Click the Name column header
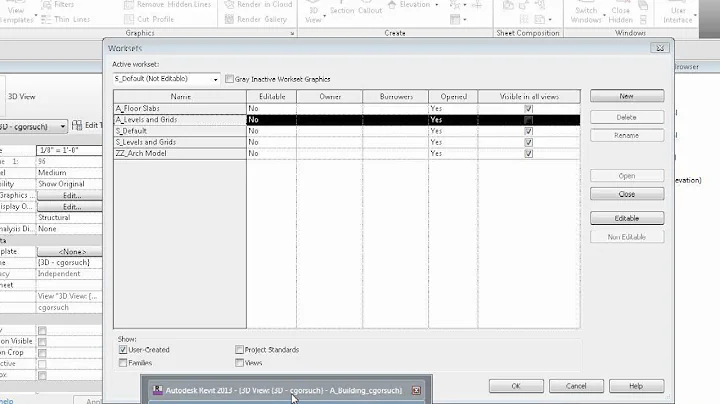Image resolution: width=720 pixels, height=404 pixels. point(180,96)
